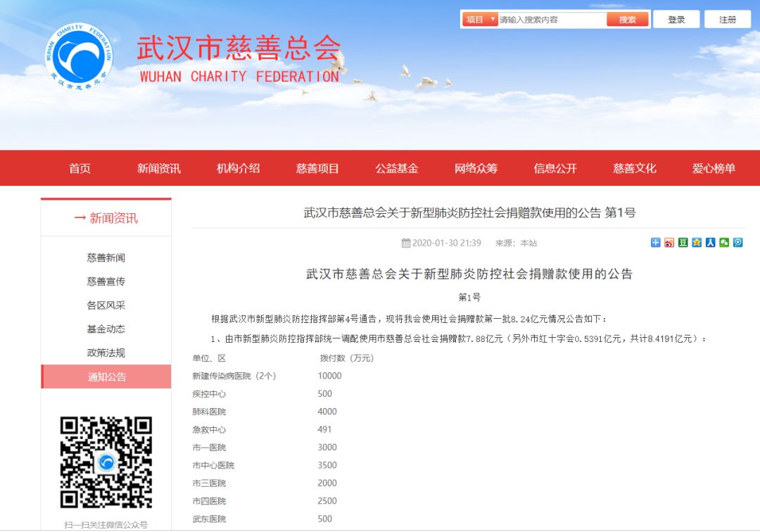This screenshot has height=532, width=760.
Task: Click the 单位、区 column header
Action: (209, 358)
